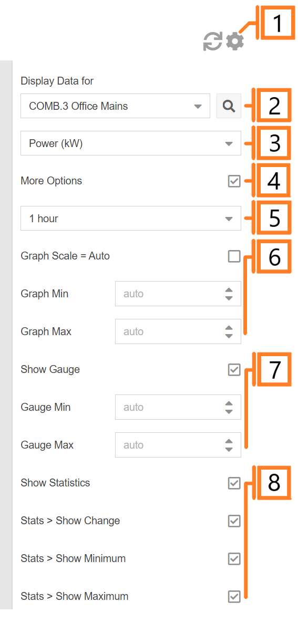
Task: Decrease Graph Min with down arrow
Action: point(229,298)
